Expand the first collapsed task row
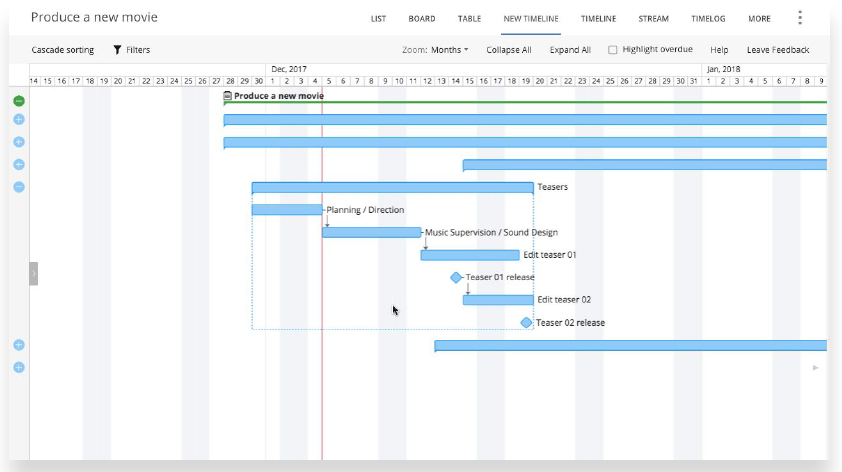This screenshot has height=472, width=842. click(x=19, y=119)
